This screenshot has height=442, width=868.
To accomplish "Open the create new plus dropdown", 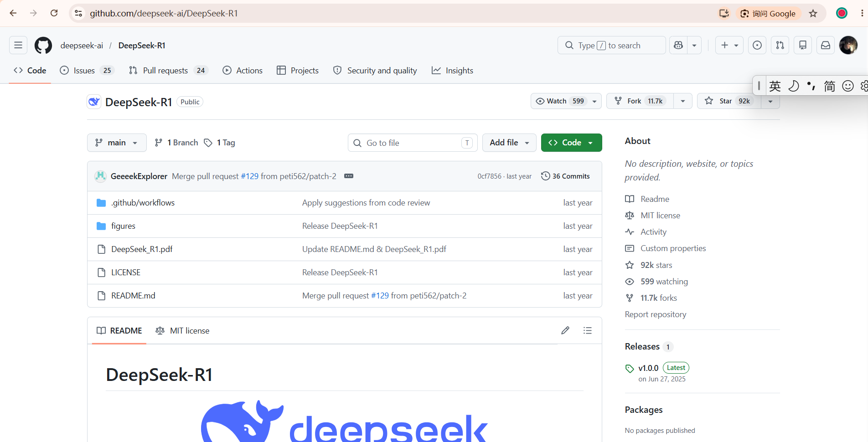I will [729, 45].
